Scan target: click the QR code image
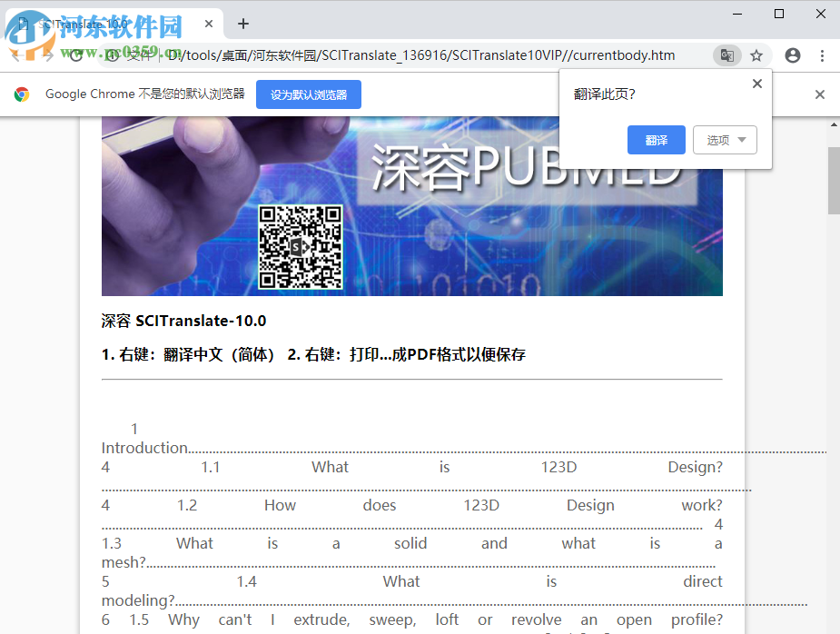The image size is (840, 634). click(300, 245)
